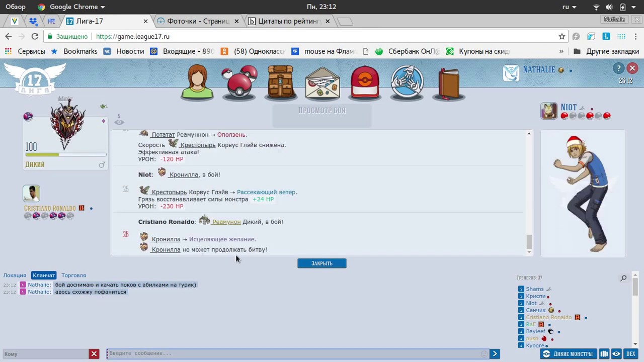Open the Новости bookmark
The width and height of the screenshot is (644, 362).
click(124, 51)
